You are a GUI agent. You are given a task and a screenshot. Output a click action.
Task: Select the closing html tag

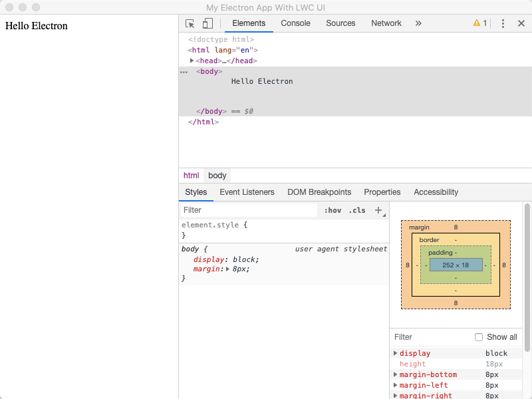click(203, 122)
